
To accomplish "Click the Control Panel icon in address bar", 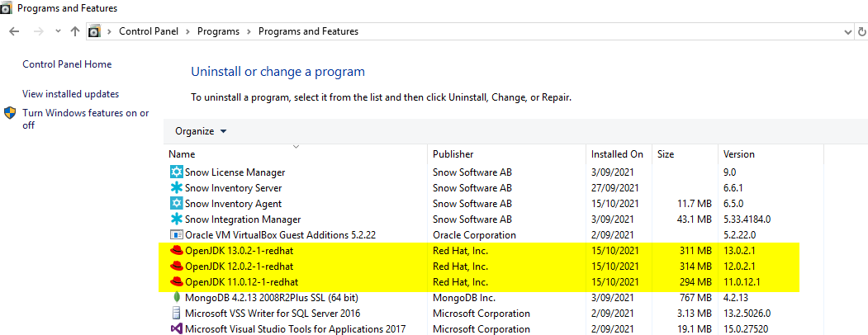I will (x=95, y=31).
